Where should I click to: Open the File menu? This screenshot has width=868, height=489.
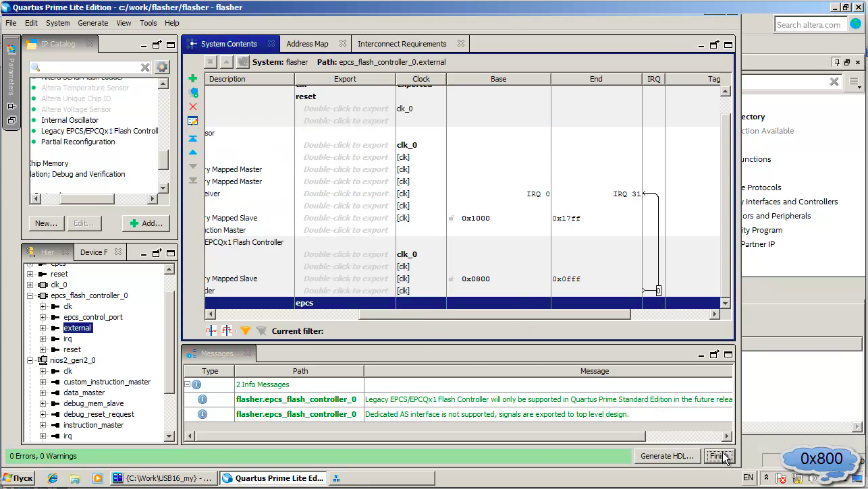11,23
